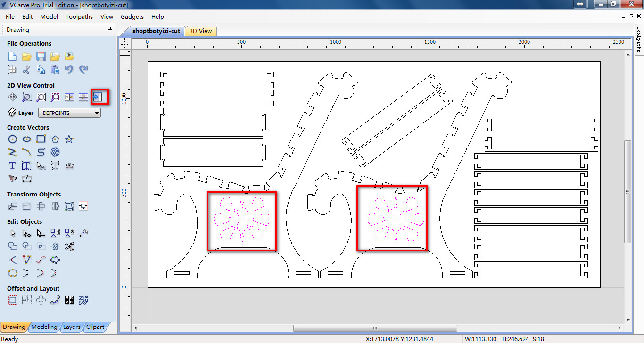Activate the Selection arrow tool
The height and width of the screenshot is (343, 644).
click(x=13, y=233)
